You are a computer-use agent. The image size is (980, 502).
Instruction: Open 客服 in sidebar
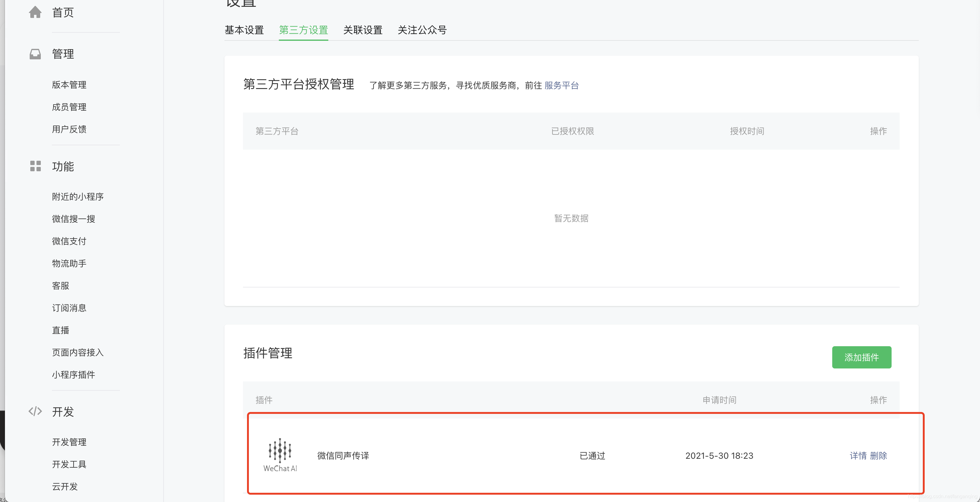click(61, 286)
